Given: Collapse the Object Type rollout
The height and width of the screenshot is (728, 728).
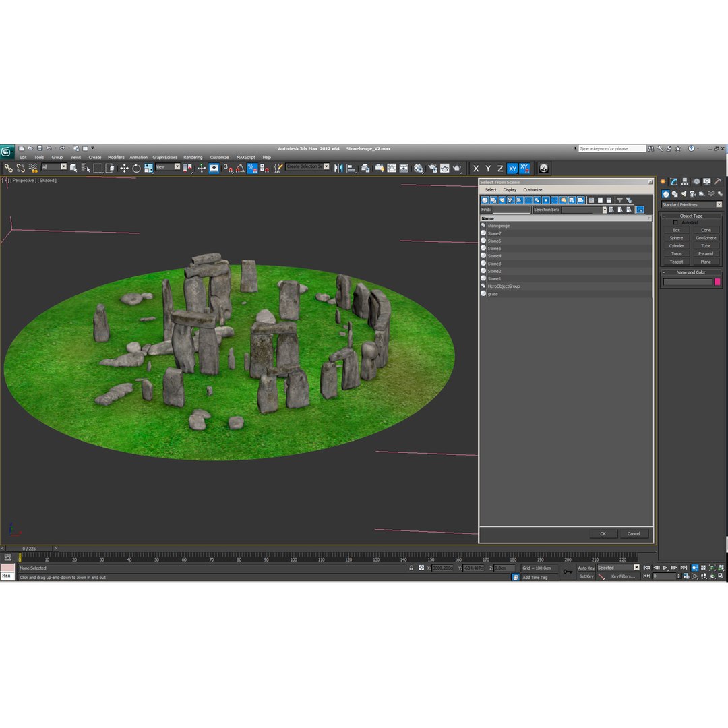Looking at the screenshot, I should 691,216.
